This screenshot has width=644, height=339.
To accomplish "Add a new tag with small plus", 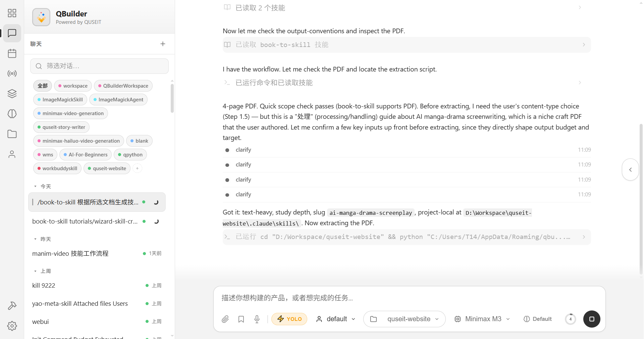I will point(137,168).
